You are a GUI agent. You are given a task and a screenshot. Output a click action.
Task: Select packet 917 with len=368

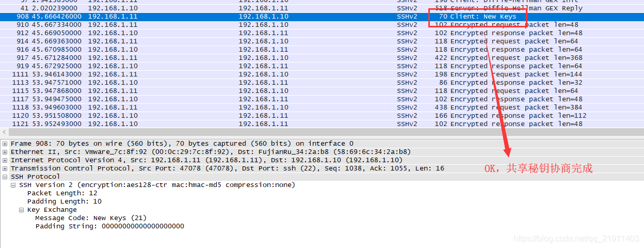point(322,58)
